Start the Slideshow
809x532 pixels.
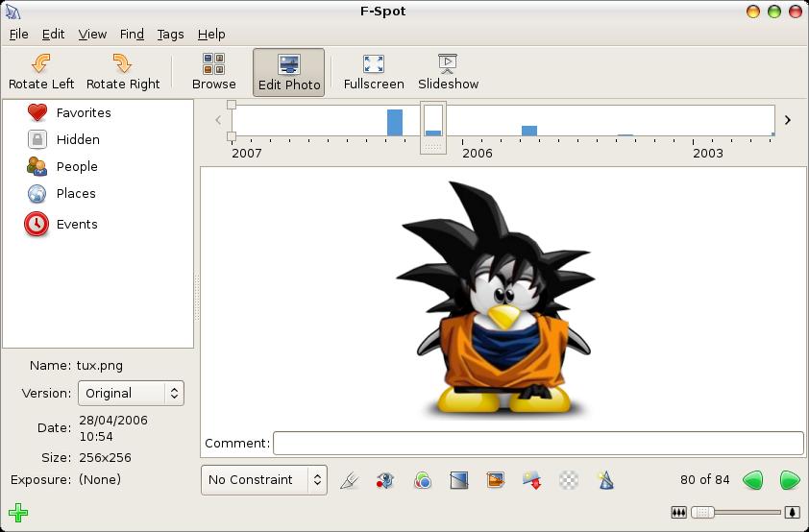pos(448,72)
